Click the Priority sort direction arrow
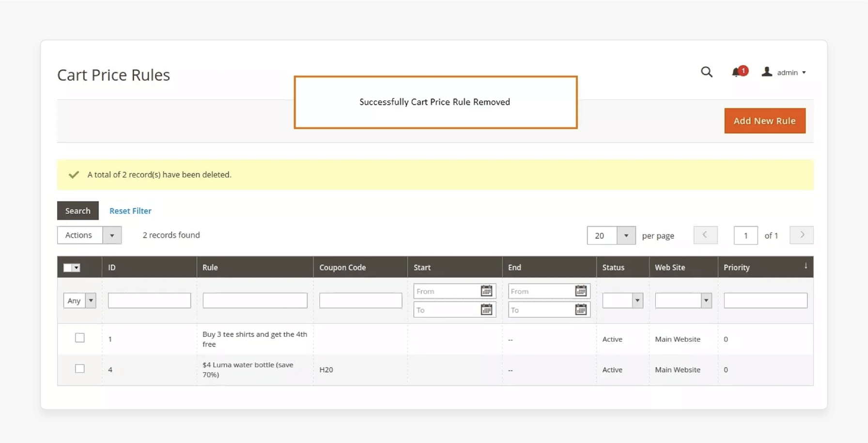The width and height of the screenshot is (868, 443). pyautogui.click(x=806, y=265)
